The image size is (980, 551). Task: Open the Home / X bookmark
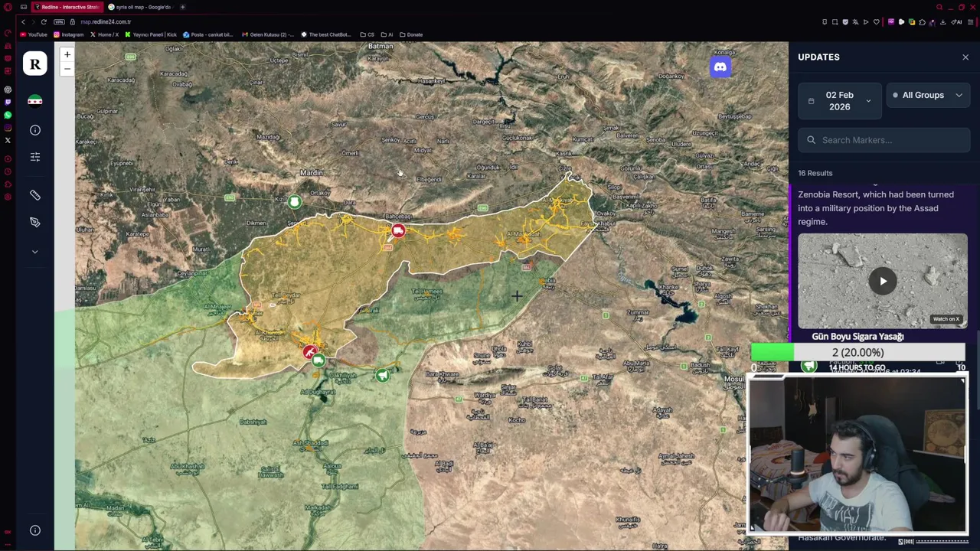[x=105, y=34]
